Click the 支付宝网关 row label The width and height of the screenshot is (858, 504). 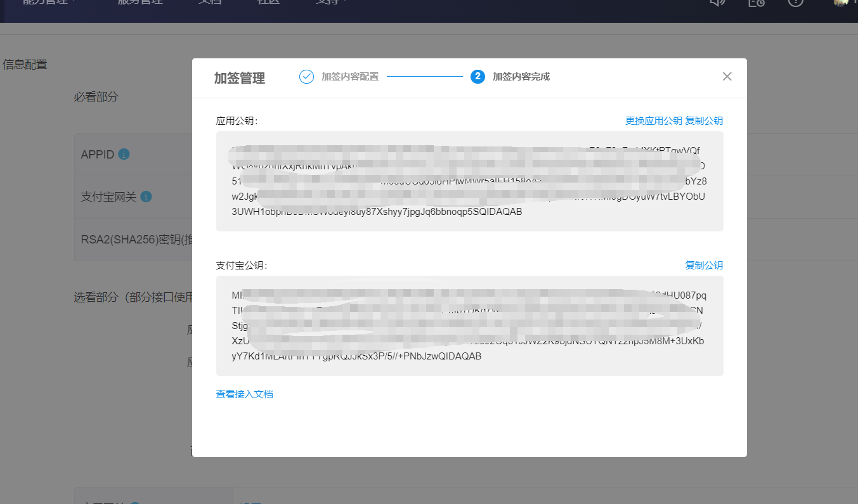click(x=108, y=197)
